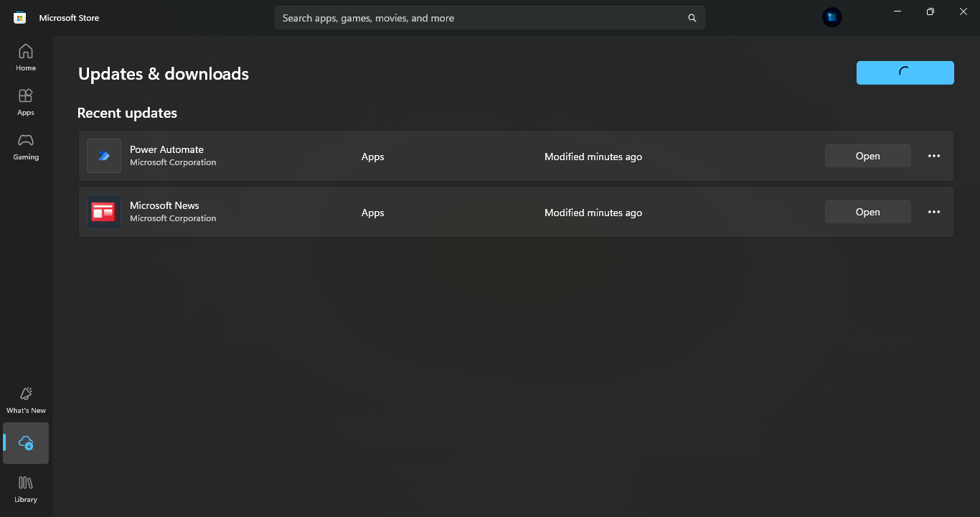Image resolution: width=980 pixels, height=517 pixels.
Task: Open the Gaming section
Action: pyautogui.click(x=25, y=146)
